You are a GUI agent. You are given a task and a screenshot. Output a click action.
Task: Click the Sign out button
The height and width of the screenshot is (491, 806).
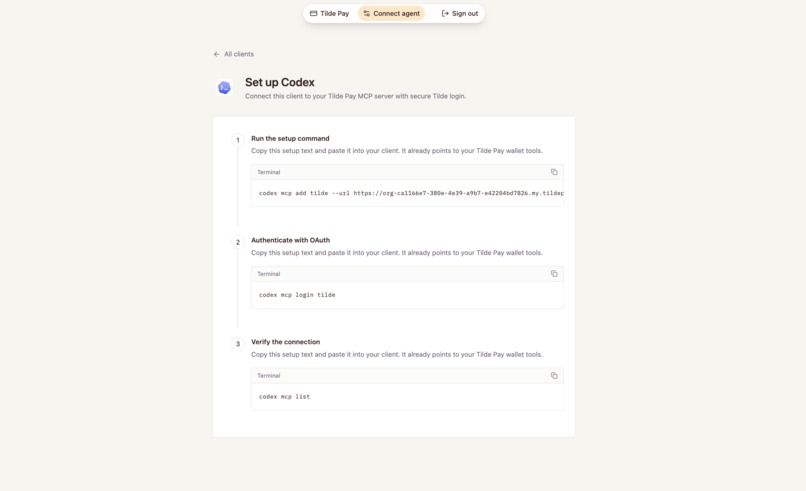coord(460,13)
